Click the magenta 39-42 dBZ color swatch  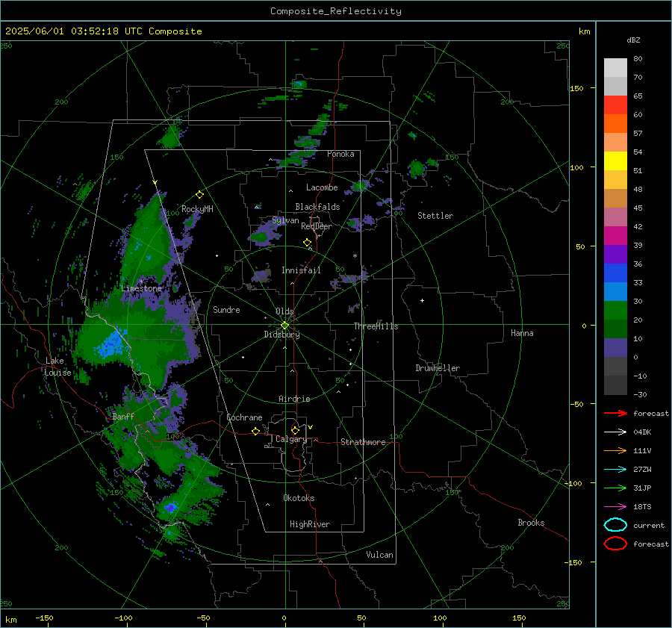click(615, 236)
